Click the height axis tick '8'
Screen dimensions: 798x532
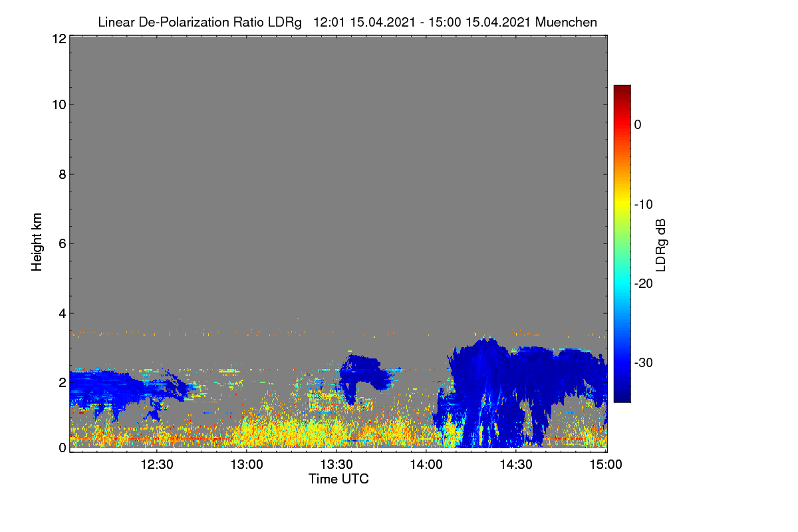click(x=62, y=174)
